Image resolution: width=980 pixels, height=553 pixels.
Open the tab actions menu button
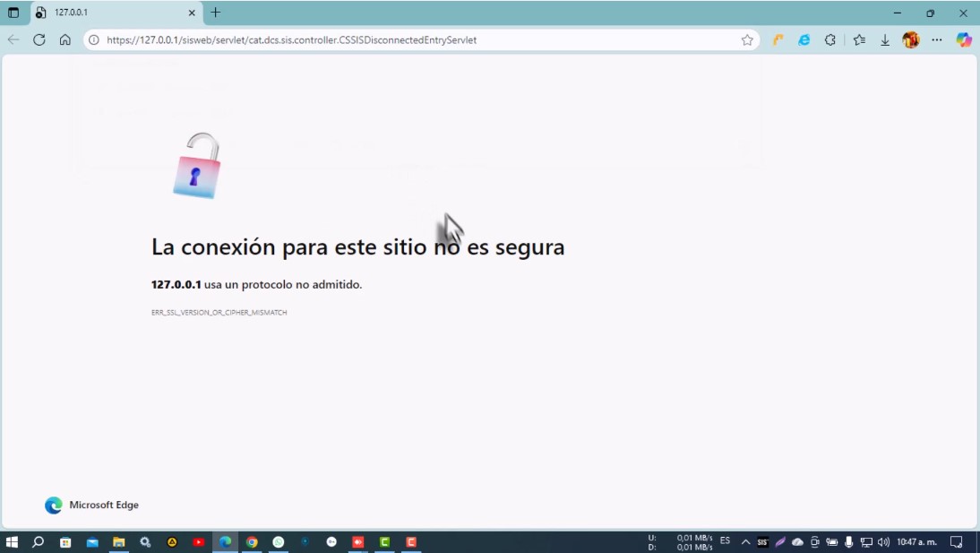click(x=13, y=13)
